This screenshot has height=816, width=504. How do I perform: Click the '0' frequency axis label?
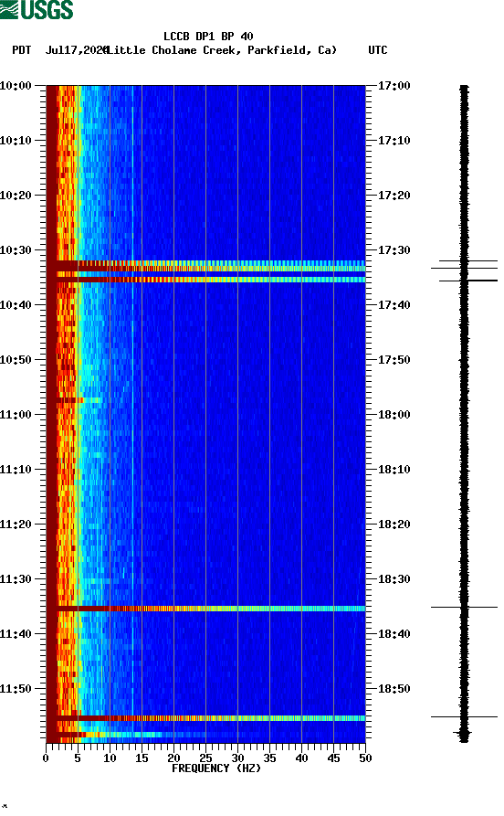click(46, 758)
